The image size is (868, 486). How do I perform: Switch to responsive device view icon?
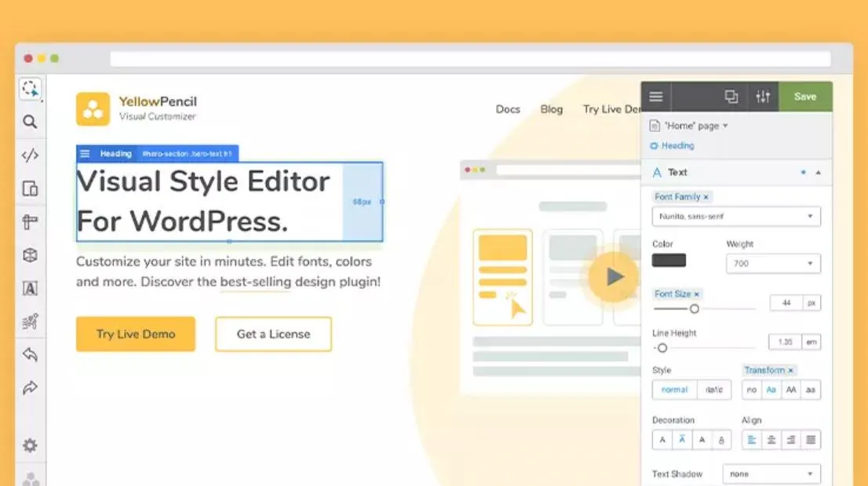pos(31,188)
